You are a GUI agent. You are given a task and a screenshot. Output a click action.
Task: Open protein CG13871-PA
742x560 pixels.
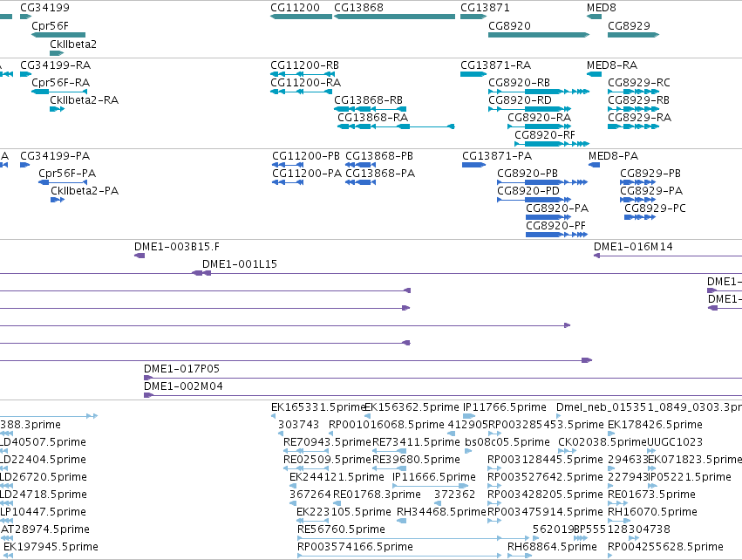click(497, 156)
